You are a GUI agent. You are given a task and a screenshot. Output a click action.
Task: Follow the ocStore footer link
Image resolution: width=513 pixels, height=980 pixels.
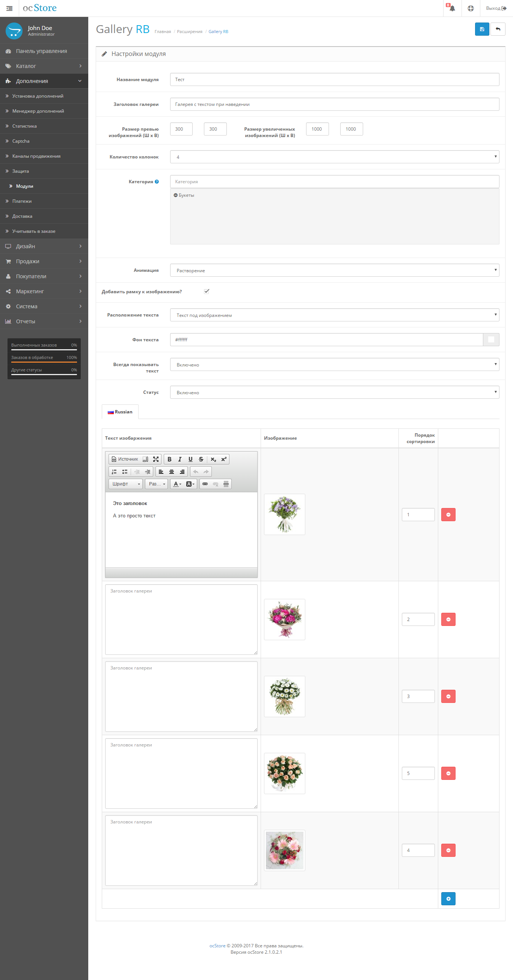217,945
